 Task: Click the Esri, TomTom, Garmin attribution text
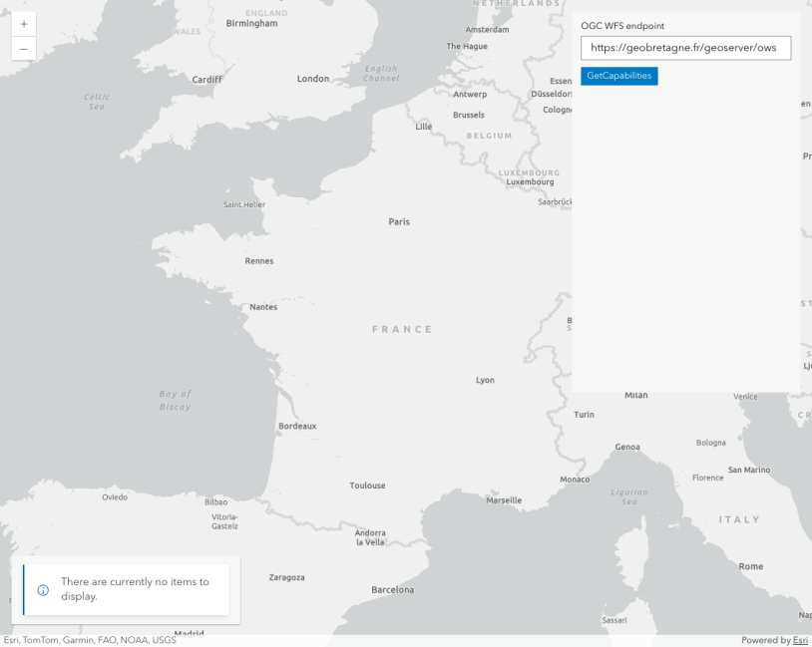coord(90,640)
